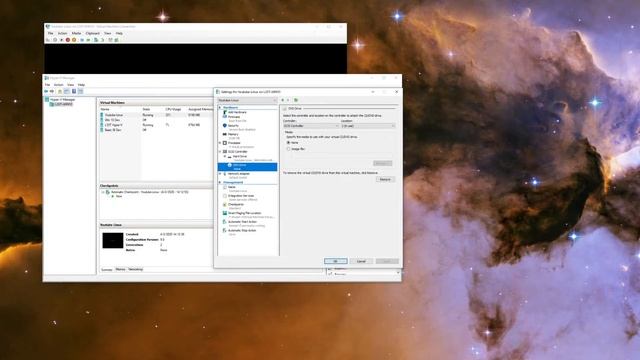Collapse Management section in settings tree
The width and height of the screenshot is (640, 360).
point(220,182)
